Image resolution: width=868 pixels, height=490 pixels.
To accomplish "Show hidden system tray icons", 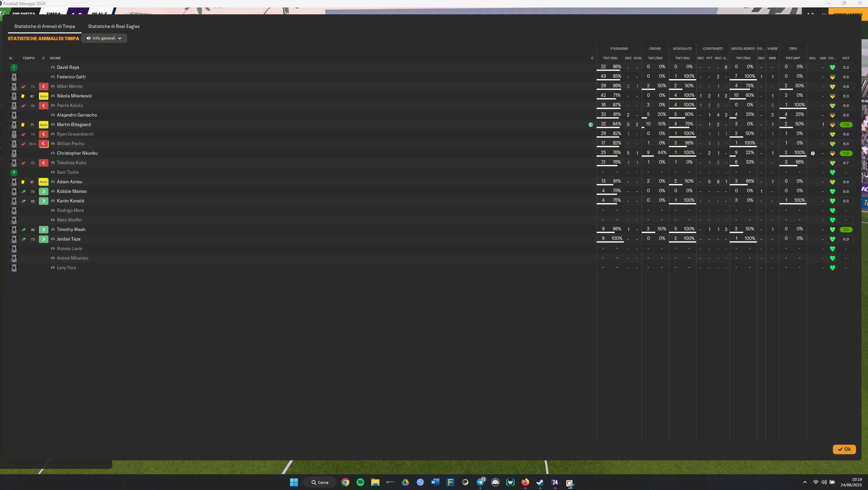I will (x=805, y=482).
